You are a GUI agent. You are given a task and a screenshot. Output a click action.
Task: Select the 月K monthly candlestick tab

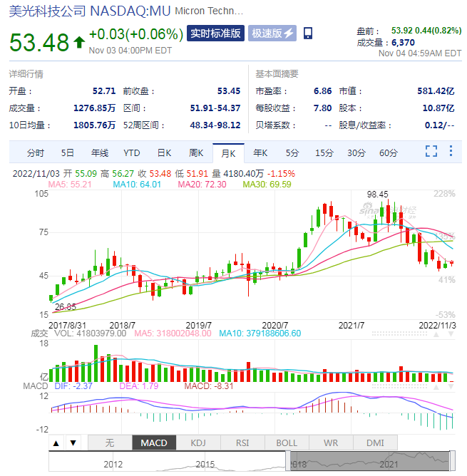pyautogui.click(x=228, y=153)
